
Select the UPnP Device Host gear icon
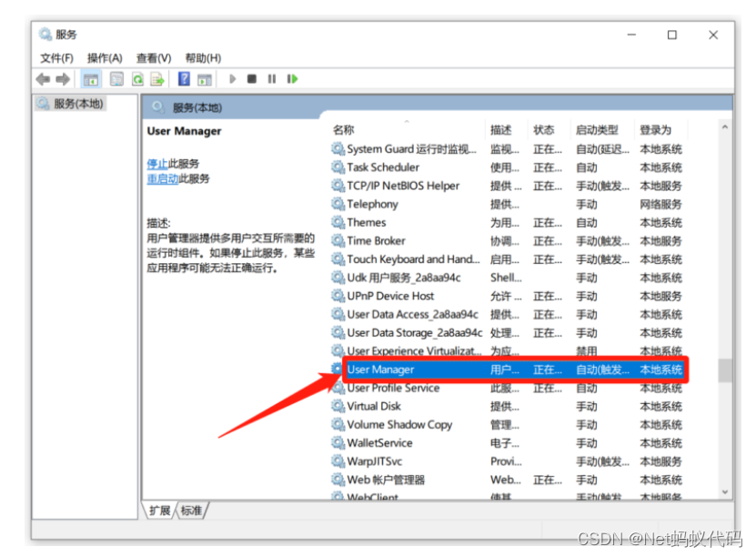338,296
